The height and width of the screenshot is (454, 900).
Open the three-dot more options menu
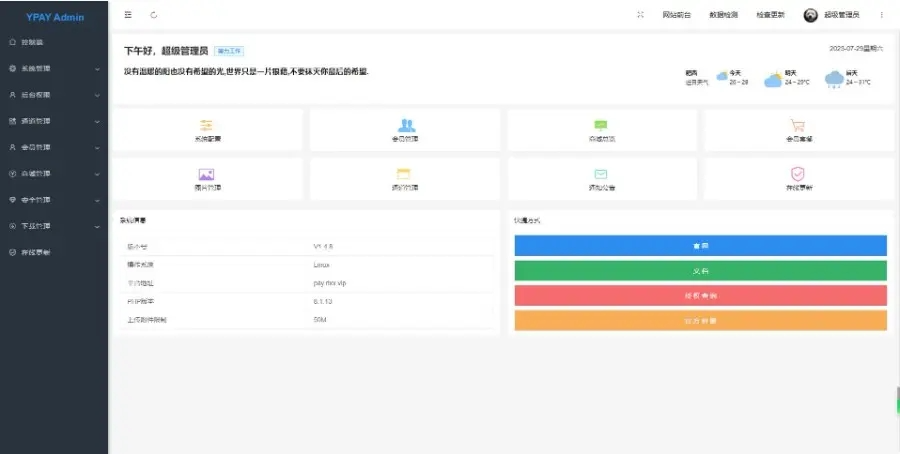pos(881,15)
